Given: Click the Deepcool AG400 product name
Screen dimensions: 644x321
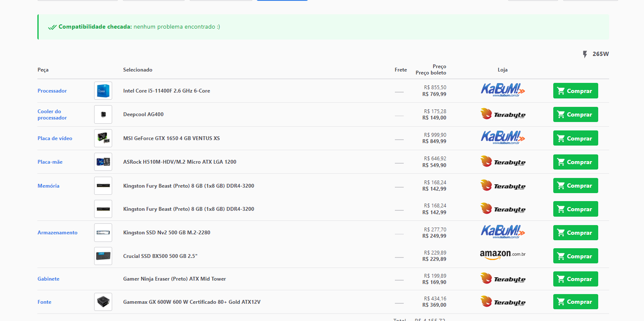Looking at the screenshot, I should pos(143,114).
